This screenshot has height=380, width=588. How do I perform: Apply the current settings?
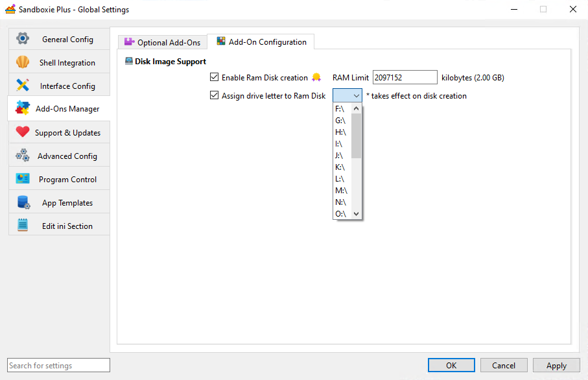pos(556,365)
